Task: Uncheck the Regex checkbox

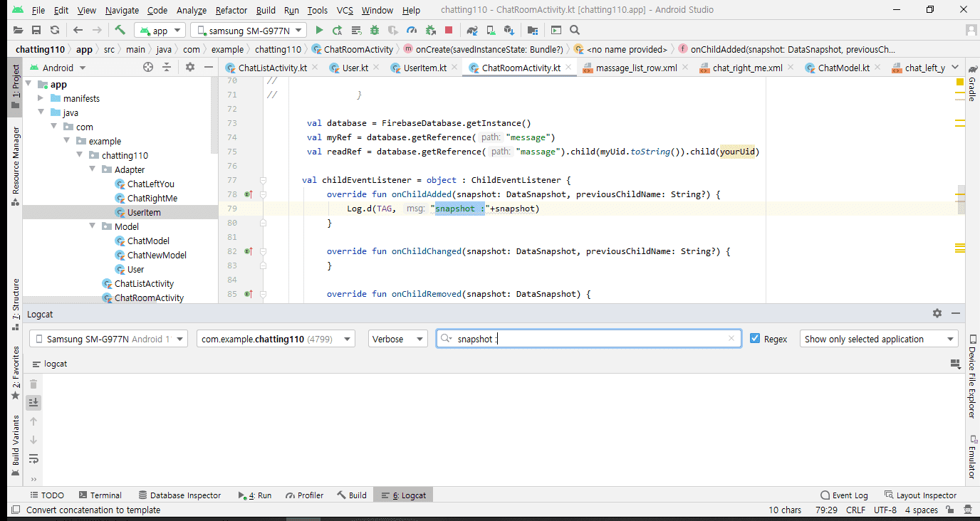Action: (x=756, y=339)
